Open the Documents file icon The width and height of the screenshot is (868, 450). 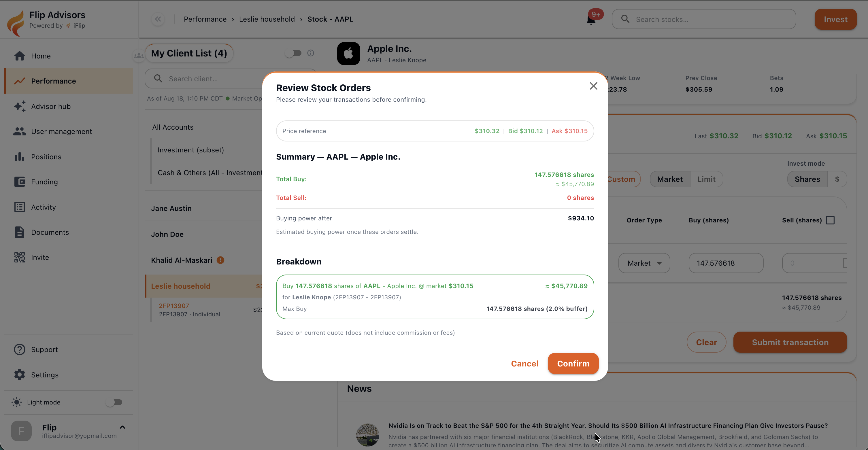(20, 232)
